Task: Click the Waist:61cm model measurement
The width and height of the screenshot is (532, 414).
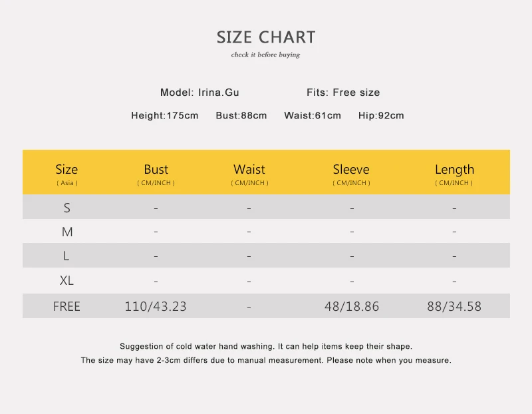Action: [313, 115]
